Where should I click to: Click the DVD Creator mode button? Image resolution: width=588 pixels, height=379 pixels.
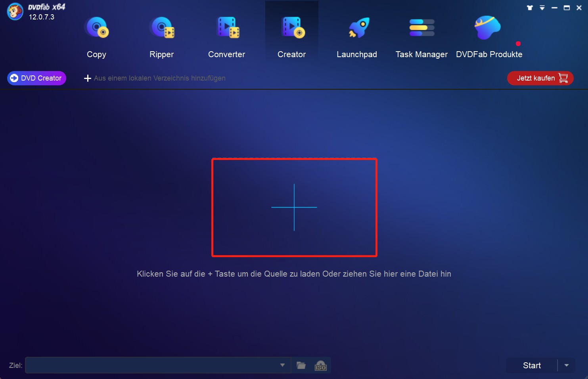click(x=36, y=78)
